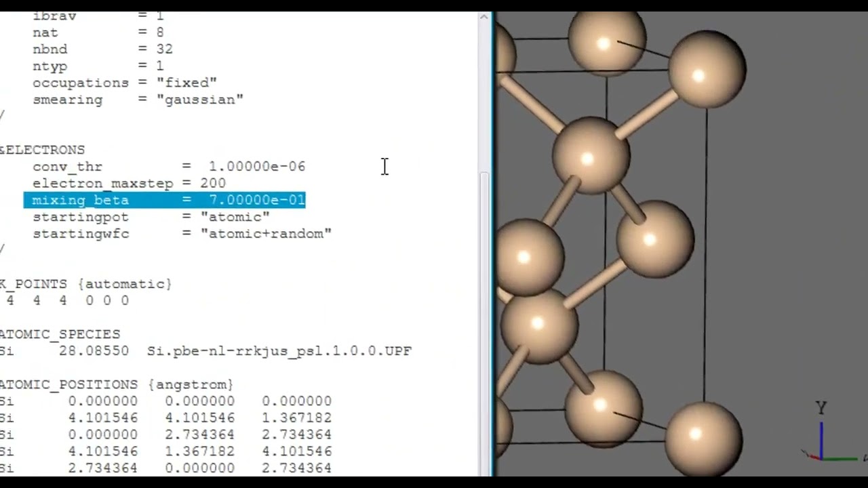Click the nbnd = 32 line
The image size is (868, 488).
[x=102, y=49]
